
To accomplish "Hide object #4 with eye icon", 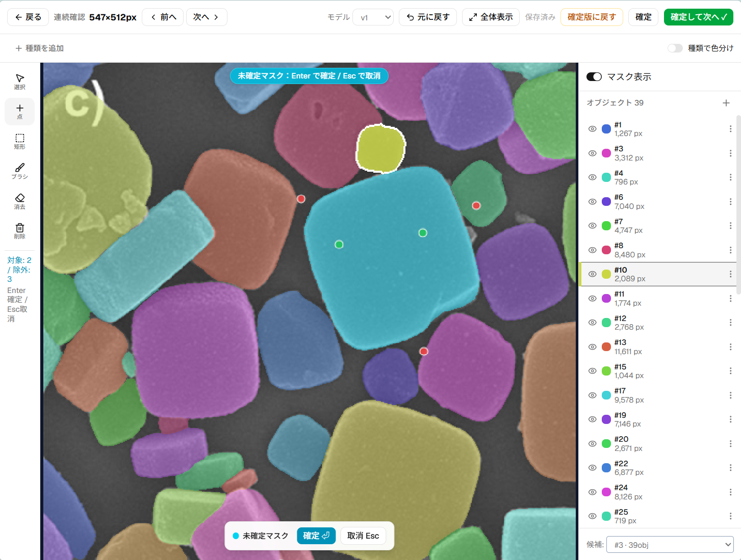I will tap(592, 177).
